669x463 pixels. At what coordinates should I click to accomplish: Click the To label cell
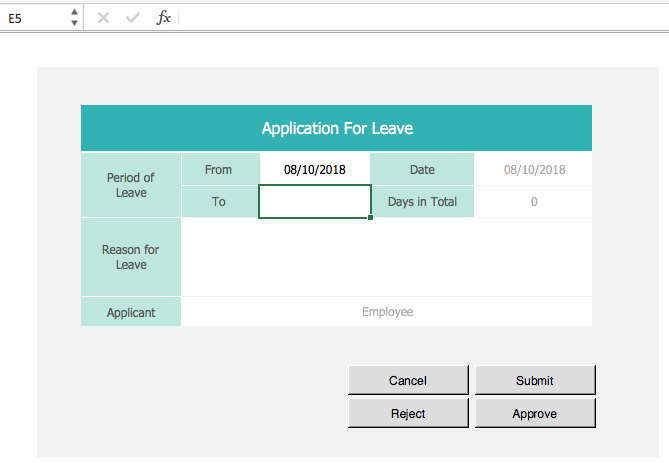pos(220,201)
